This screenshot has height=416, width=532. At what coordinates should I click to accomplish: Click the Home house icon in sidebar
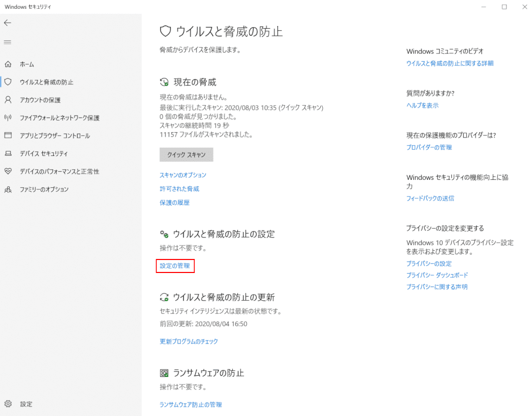(x=8, y=64)
